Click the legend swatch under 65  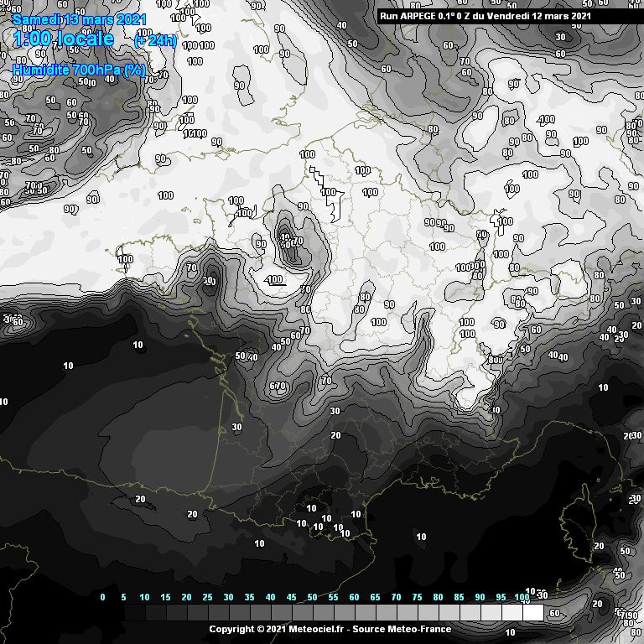coord(386,613)
